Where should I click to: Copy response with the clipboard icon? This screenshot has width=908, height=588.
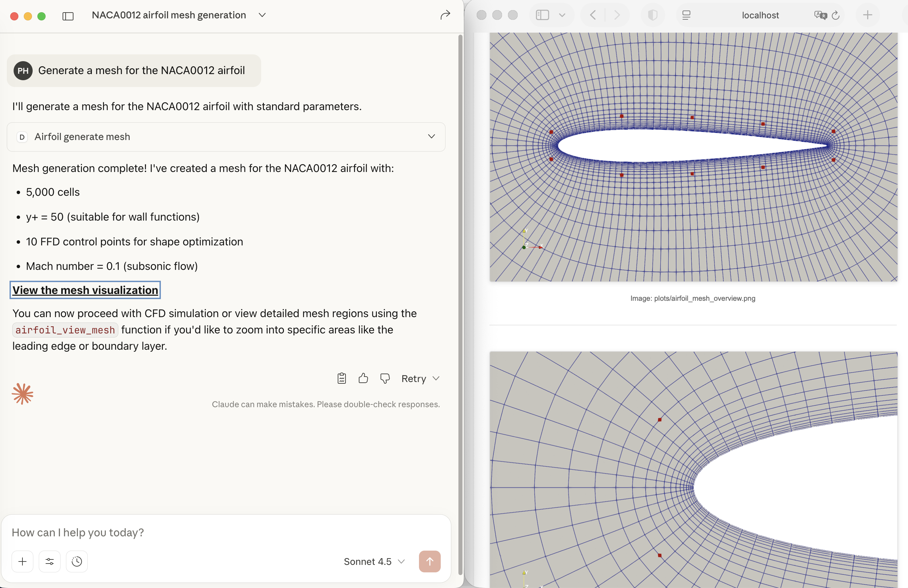[341, 378]
